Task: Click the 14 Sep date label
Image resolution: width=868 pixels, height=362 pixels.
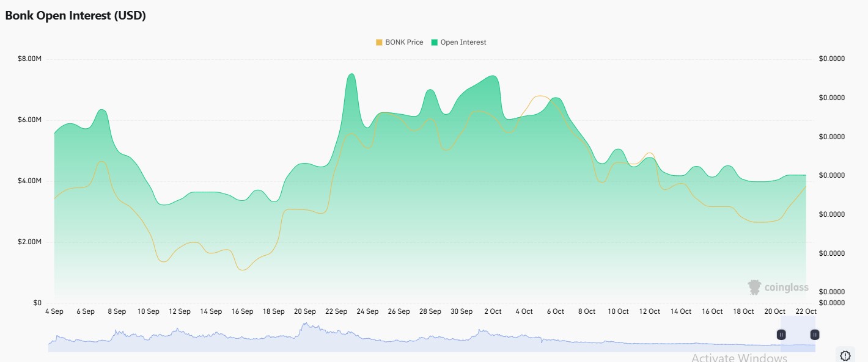Action: [x=211, y=311]
